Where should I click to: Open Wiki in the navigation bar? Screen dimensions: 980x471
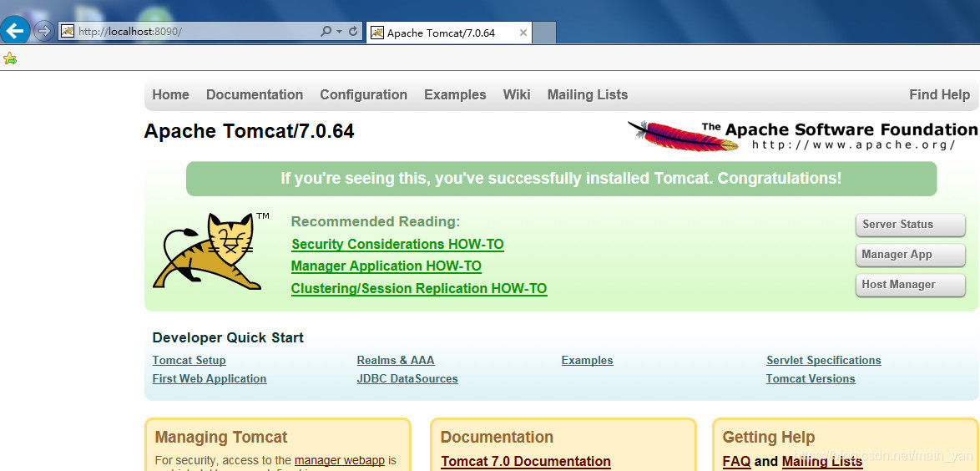[x=517, y=94]
